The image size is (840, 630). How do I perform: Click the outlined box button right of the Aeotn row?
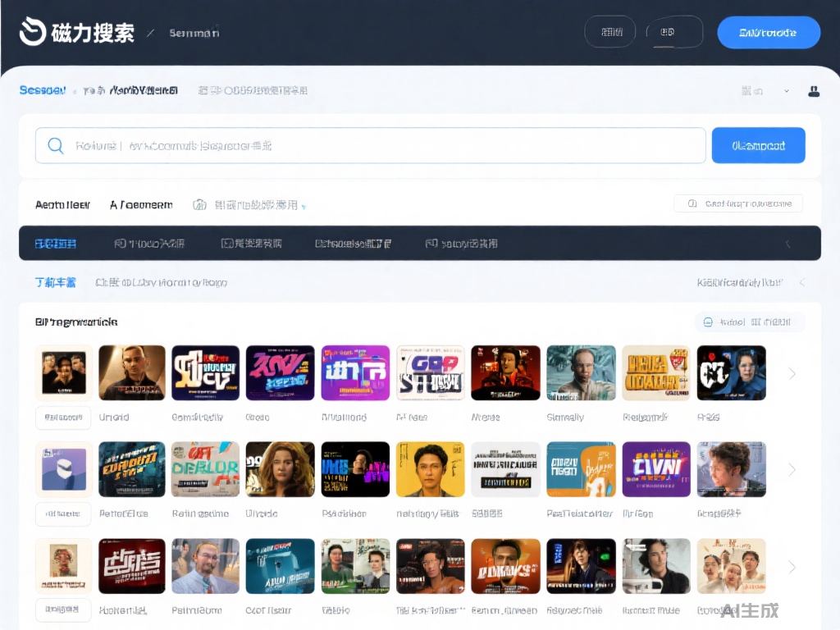pyautogui.click(x=738, y=203)
